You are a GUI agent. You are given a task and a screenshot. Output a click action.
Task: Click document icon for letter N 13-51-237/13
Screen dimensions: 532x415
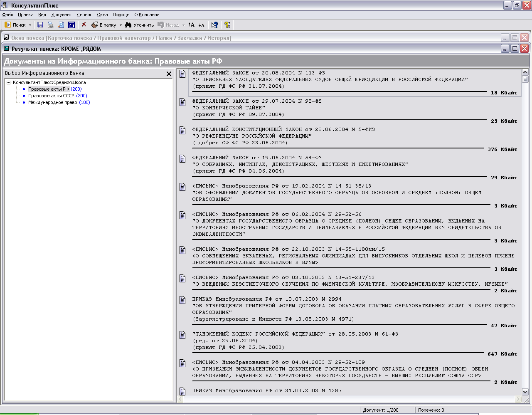pos(182,279)
